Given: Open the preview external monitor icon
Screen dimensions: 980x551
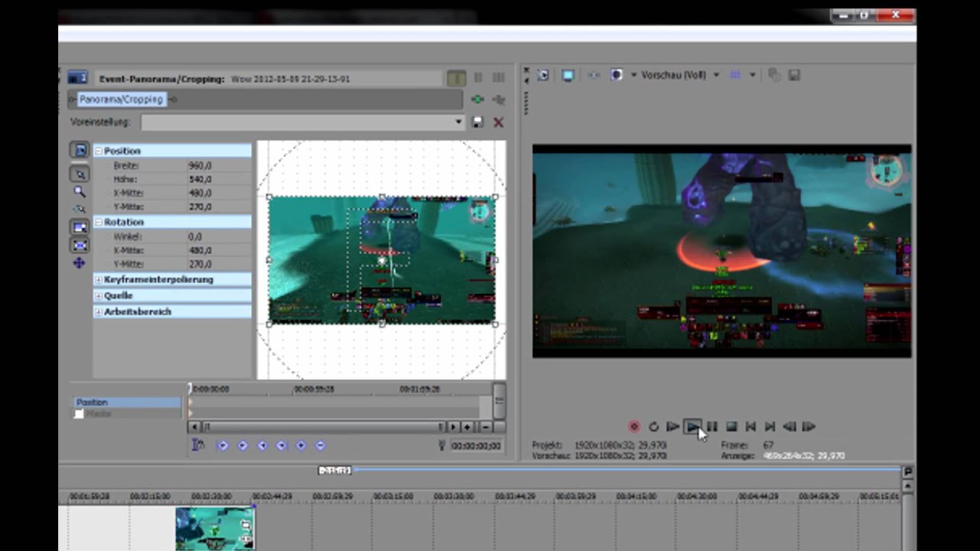Looking at the screenshot, I should click(x=567, y=75).
